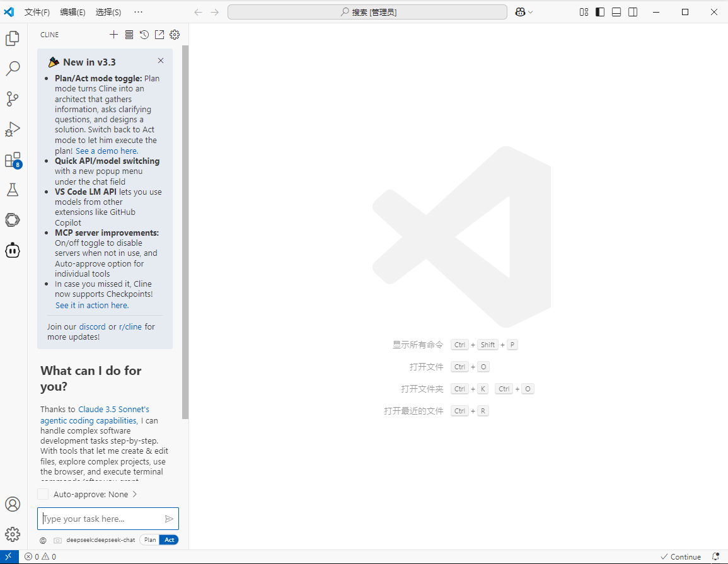Go forward with the right arrow
Image resolution: width=728 pixels, height=564 pixels.
pos(214,12)
